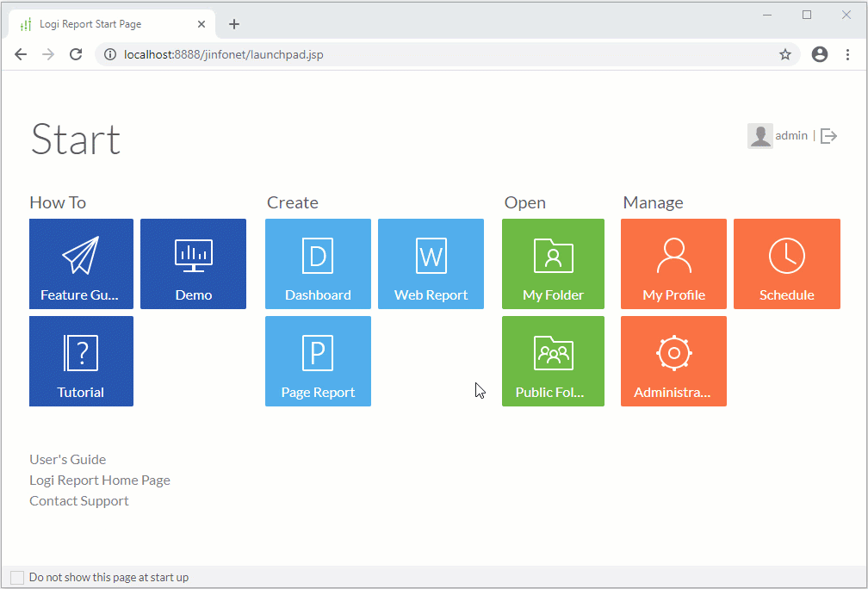Image resolution: width=868 pixels, height=589 pixels.
Task: Browse the Public Folders
Action: [553, 361]
